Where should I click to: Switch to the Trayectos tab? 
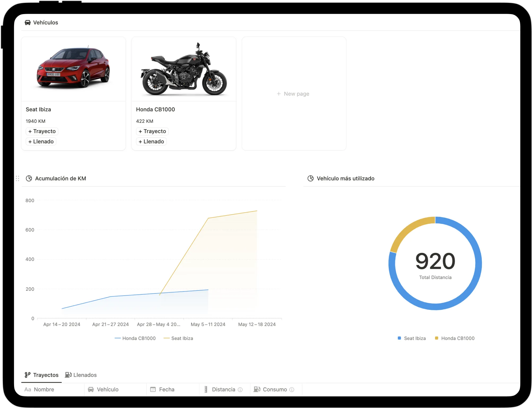(x=41, y=375)
